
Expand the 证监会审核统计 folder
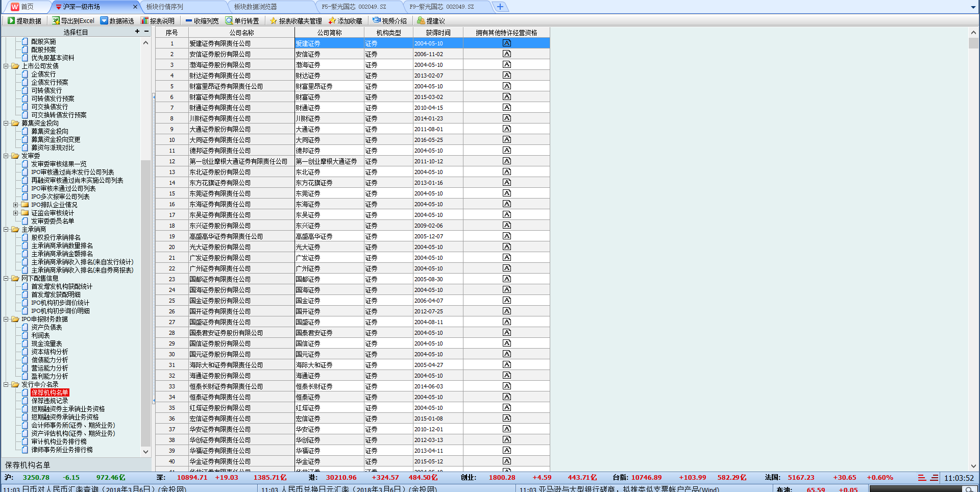click(16, 213)
